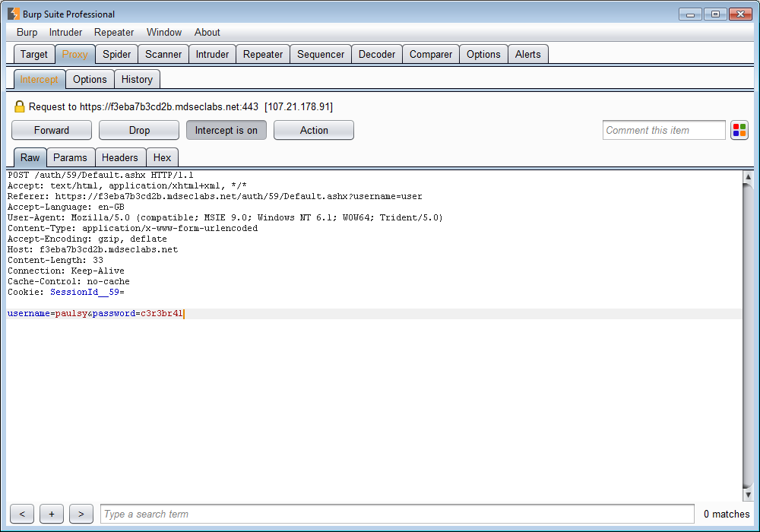Go to the Comparer tab
The width and height of the screenshot is (760, 532).
(x=431, y=54)
